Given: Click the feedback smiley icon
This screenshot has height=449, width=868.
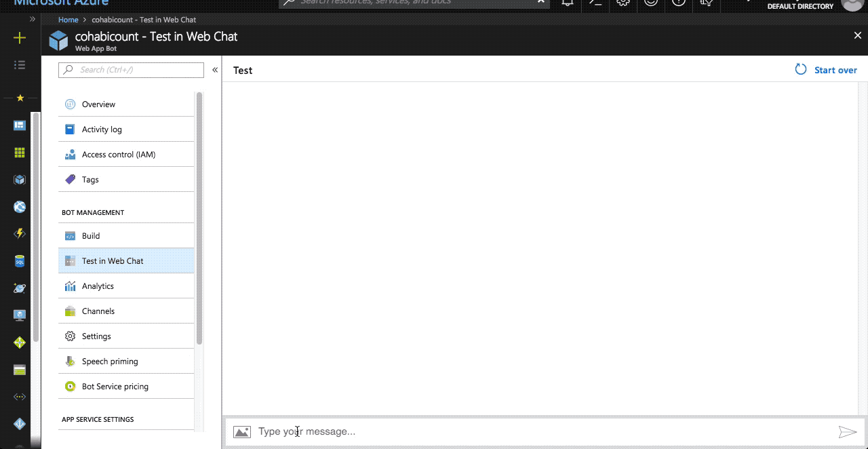Looking at the screenshot, I should click(x=651, y=3).
